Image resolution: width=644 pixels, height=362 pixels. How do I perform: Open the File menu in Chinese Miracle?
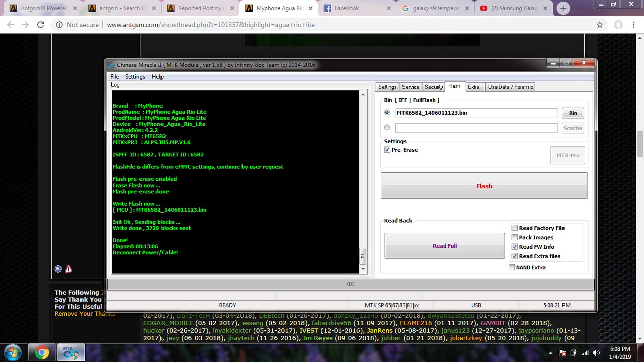coord(115,77)
